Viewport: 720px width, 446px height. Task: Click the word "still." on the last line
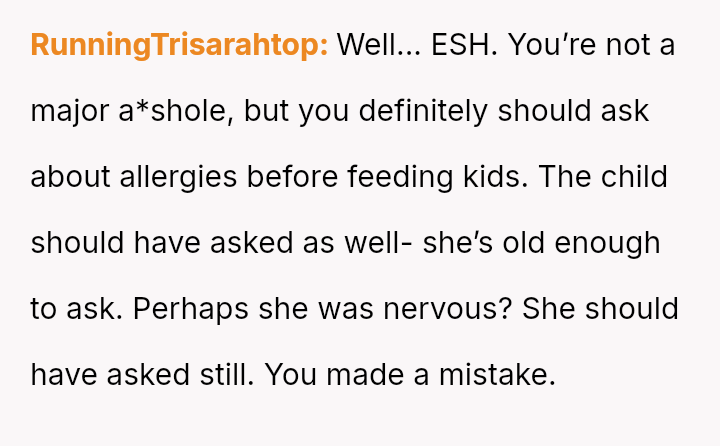click(x=220, y=375)
